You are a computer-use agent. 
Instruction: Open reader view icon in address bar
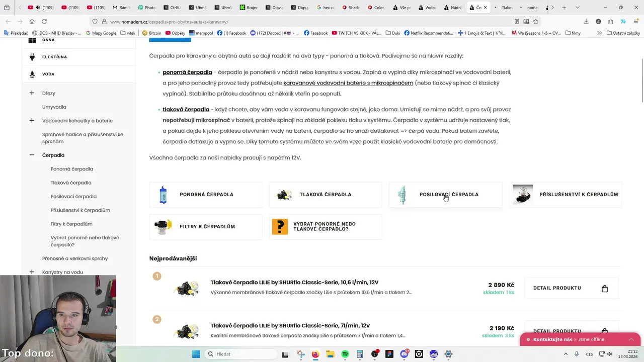(517, 22)
